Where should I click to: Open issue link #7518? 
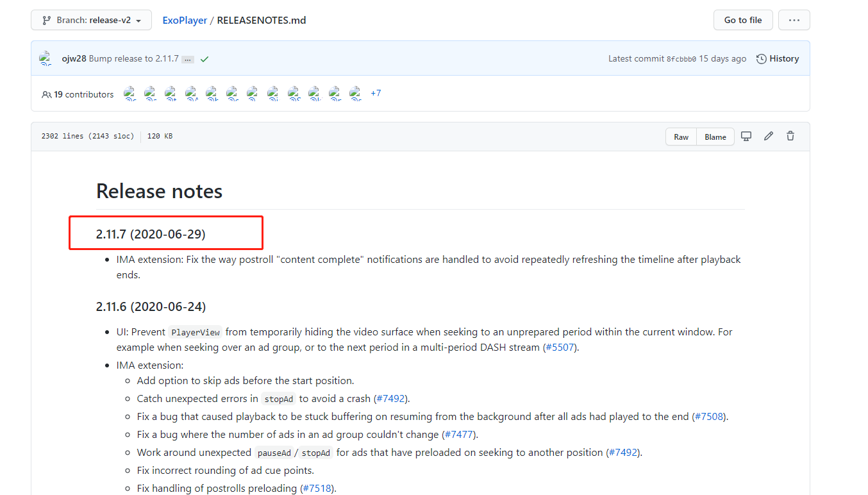tap(318, 488)
